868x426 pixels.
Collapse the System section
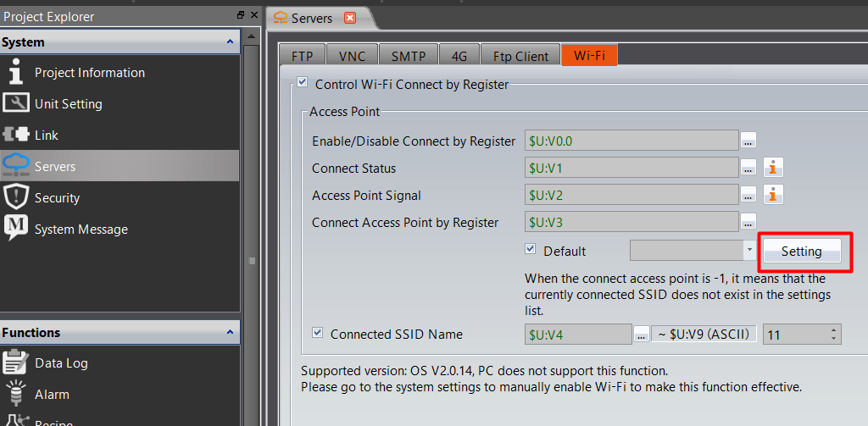coord(230,41)
